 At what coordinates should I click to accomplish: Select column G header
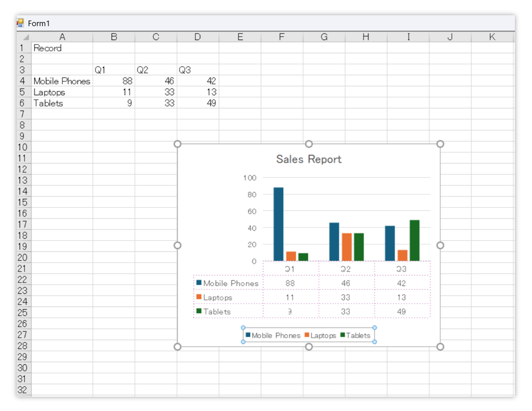(x=324, y=37)
